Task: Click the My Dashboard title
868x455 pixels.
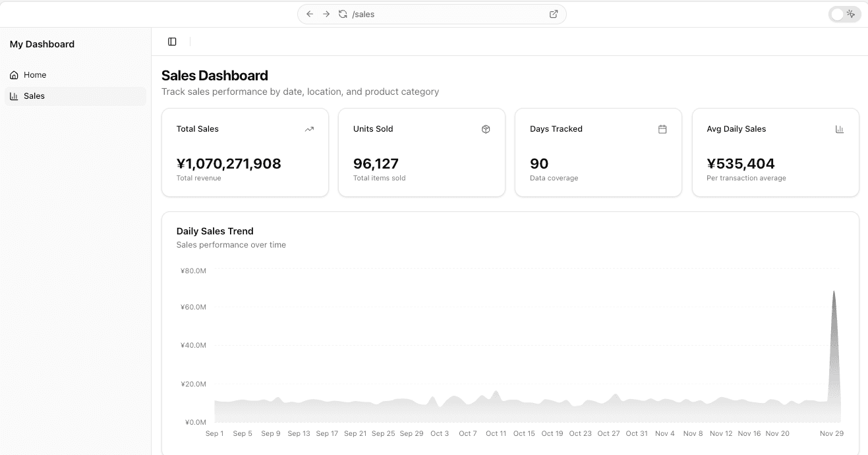Action: coord(42,43)
